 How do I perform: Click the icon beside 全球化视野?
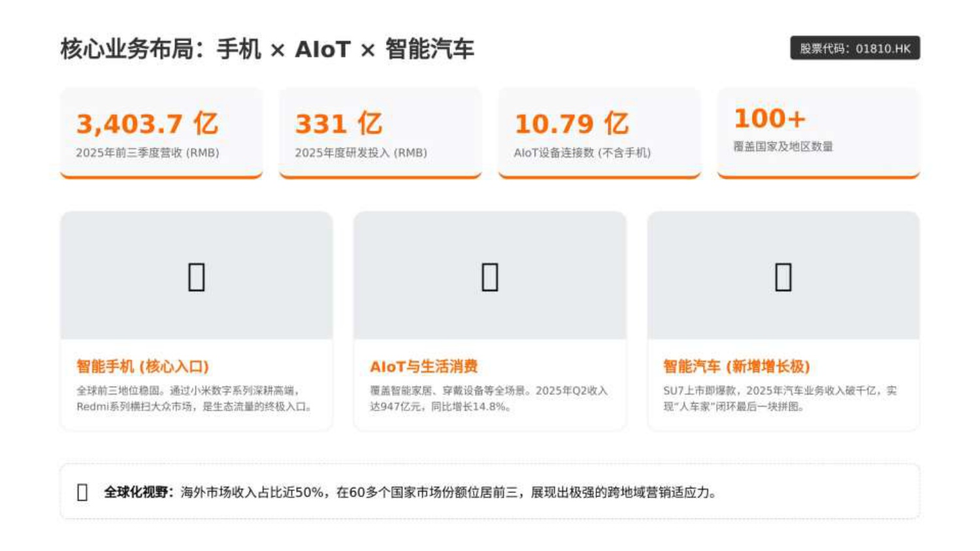pos(82,492)
